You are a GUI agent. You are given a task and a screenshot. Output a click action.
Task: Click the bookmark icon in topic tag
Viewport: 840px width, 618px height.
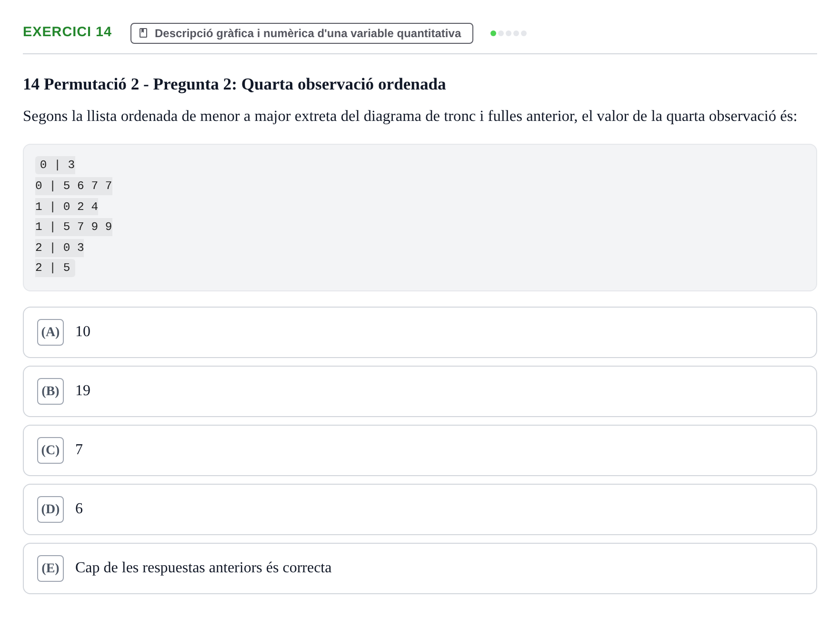(143, 33)
